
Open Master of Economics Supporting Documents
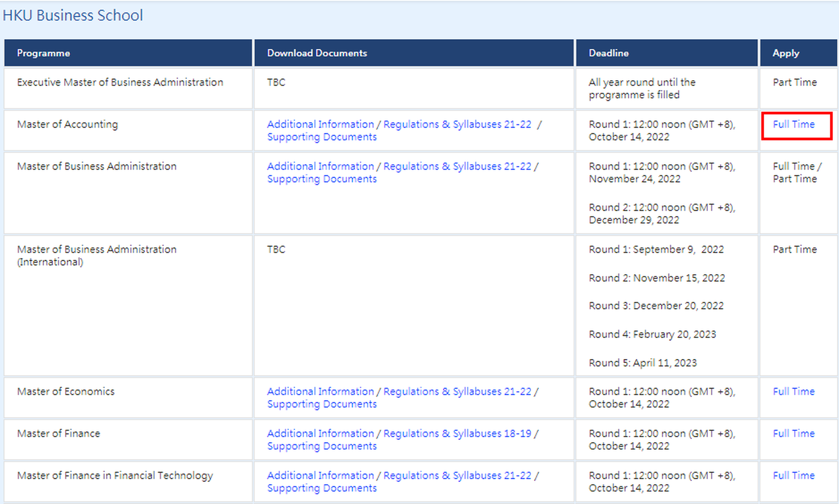(322, 404)
